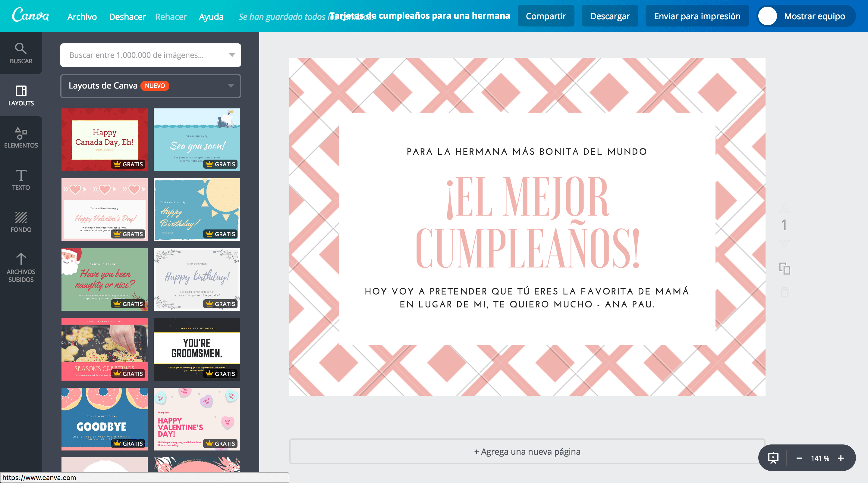This screenshot has width=868, height=483.
Task: Start presentation mode icon
Action: pyautogui.click(x=773, y=458)
